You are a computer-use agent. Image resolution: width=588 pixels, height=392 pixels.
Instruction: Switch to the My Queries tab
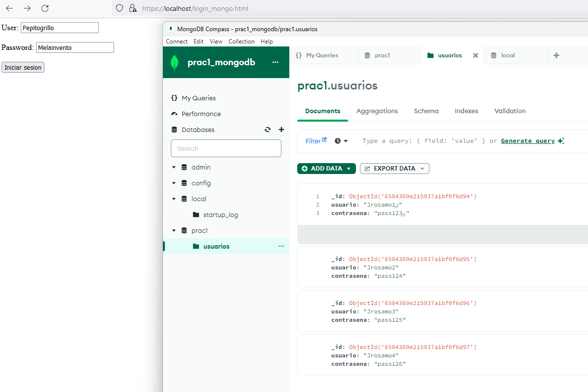pyautogui.click(x=322, y=55)
